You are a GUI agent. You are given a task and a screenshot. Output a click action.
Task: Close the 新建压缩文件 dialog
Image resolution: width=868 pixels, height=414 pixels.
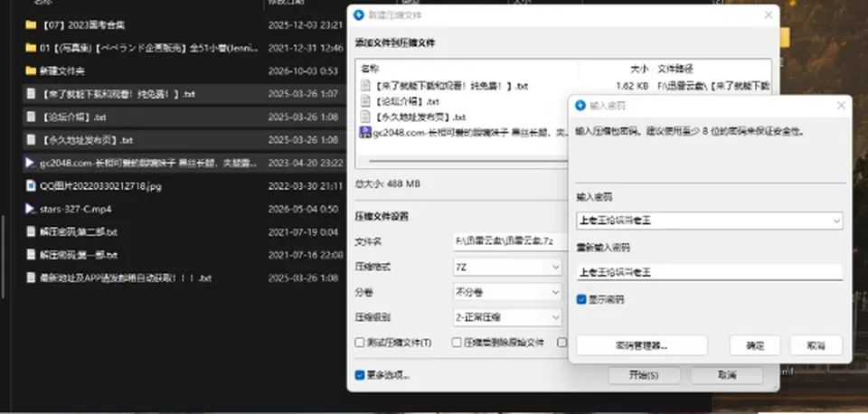tap(769, 15)
